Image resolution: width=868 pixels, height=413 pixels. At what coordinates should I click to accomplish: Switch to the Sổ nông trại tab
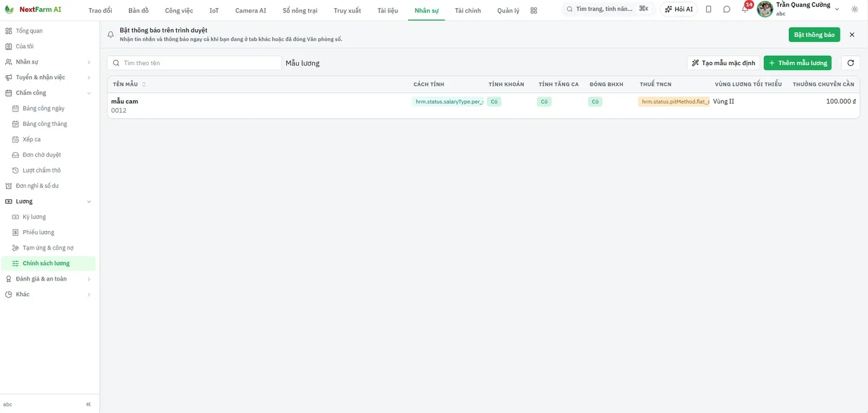[x=300, y=10]
